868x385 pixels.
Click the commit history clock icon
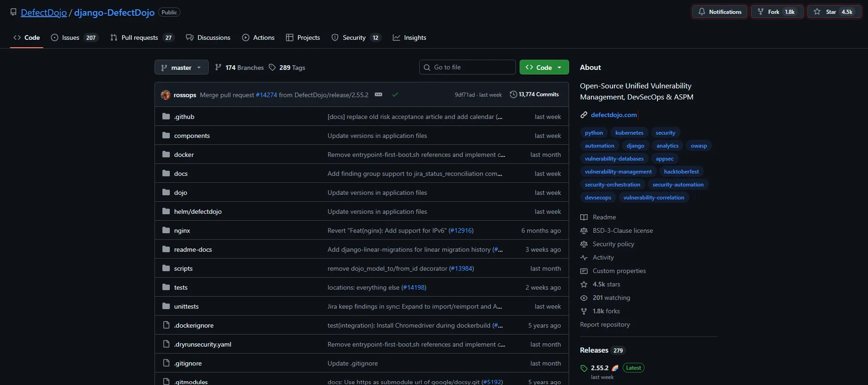pyautogui.click(x=513, y=94)
